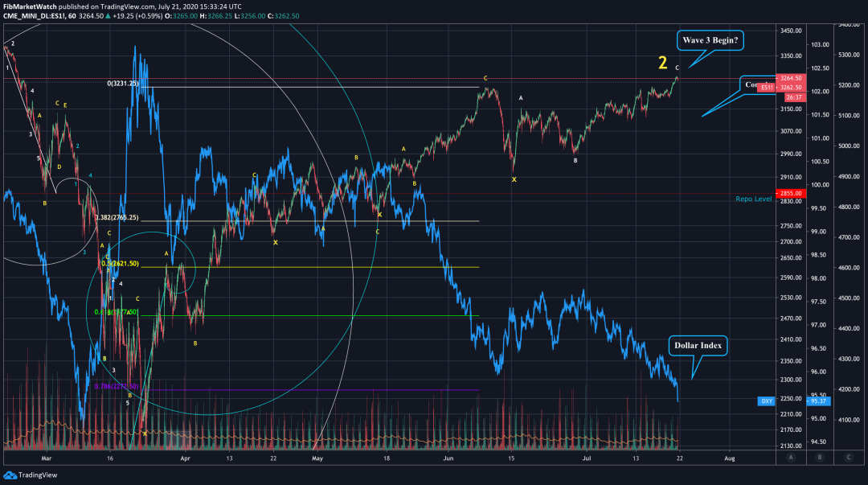Select price scale C button
The width and height of the screenshot is (868, 485).
coord(848,457)
